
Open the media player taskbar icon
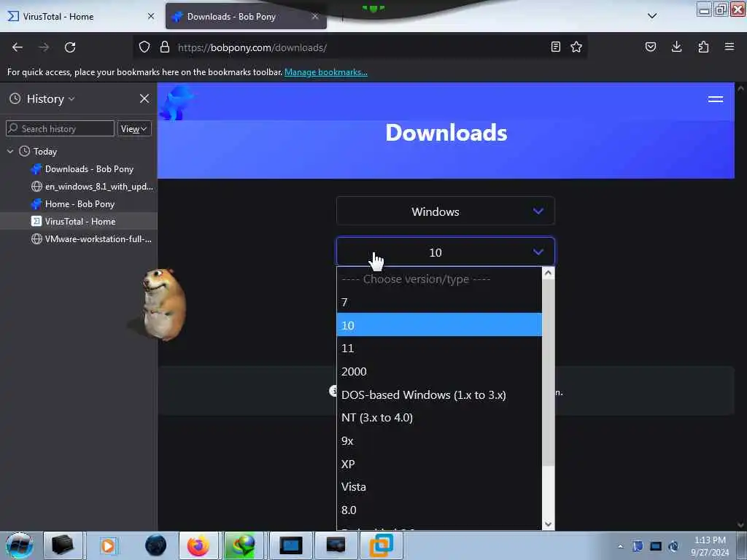(x=108, y=545)
